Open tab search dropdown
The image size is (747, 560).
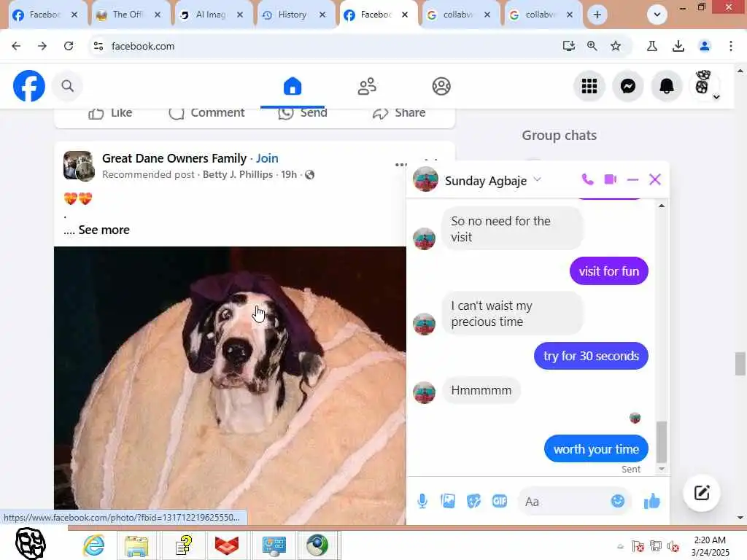pyautogui.click(x=657, y=15)
